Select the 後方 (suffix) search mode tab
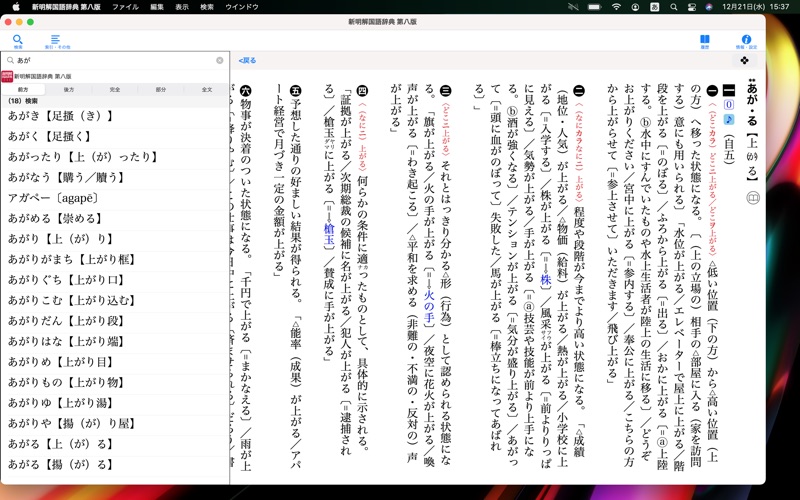This screenshot has width=800, height=500. [x=69, y=89]
